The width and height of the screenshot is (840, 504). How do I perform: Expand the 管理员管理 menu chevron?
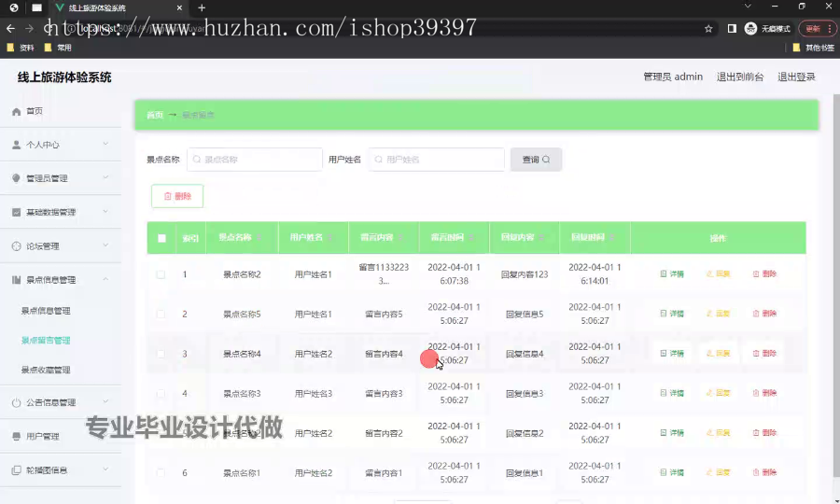click(x=105, y=178)
